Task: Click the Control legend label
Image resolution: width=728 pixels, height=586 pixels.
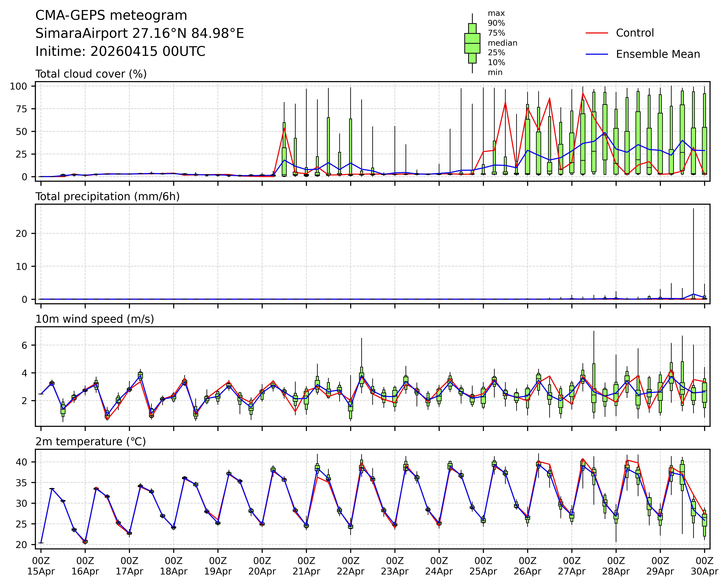Action: tap(635, 33)
